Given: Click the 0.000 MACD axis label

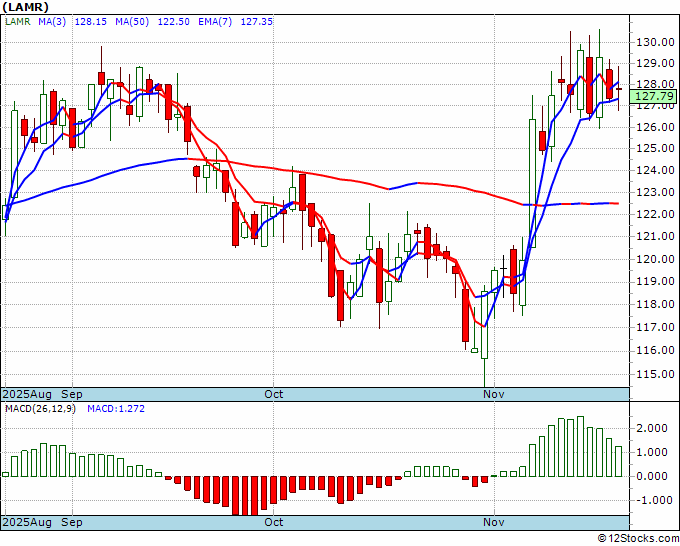Looking at the screenshot, I should click(652, 476).
